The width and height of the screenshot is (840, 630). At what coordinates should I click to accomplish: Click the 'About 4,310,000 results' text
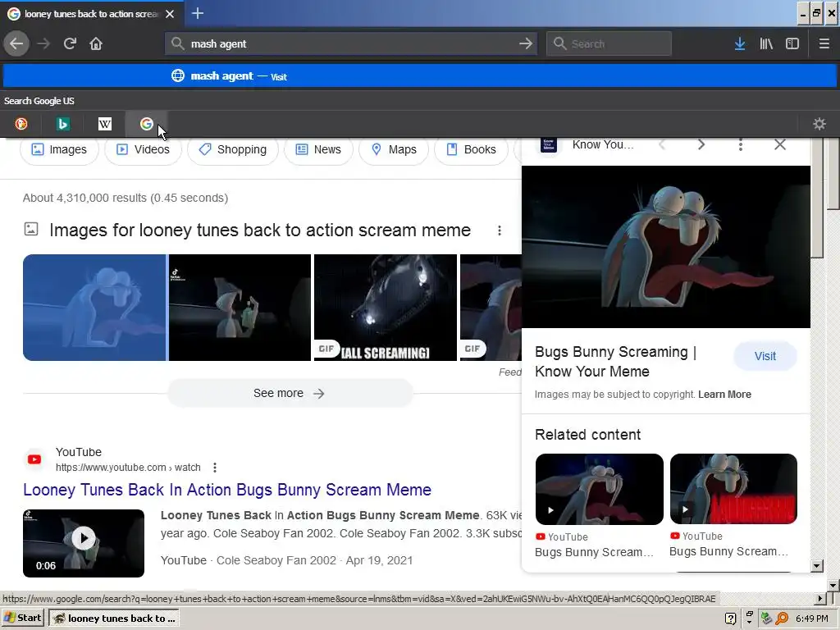tap(126, 198)
